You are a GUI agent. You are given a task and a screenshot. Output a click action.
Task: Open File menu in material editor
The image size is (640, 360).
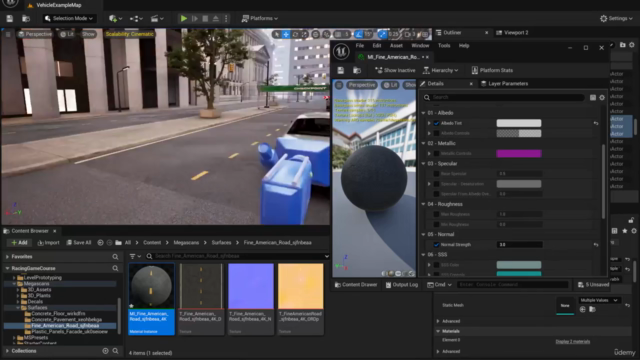360,46
